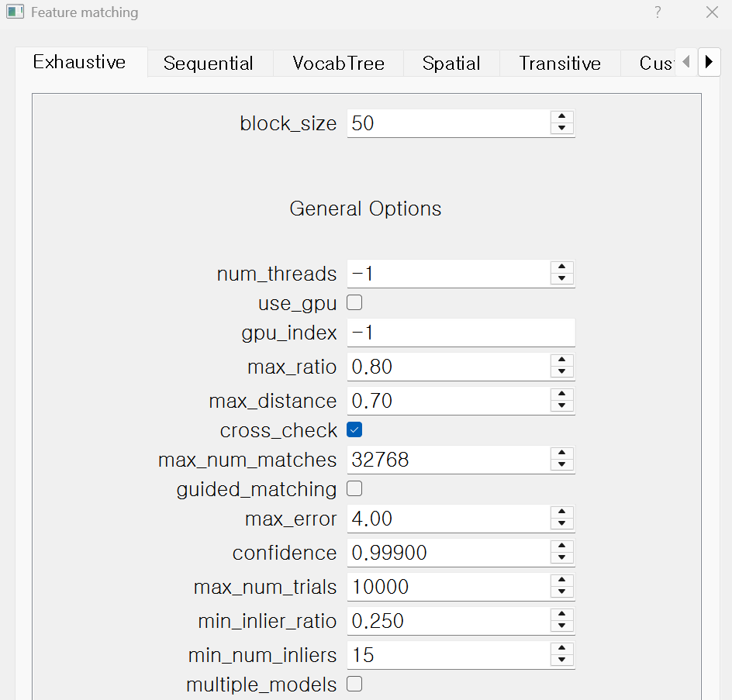The width and height of the screenshot is (732, 700).
Task: Increase block_size with the up arrow
Action: tap(562, 116)
